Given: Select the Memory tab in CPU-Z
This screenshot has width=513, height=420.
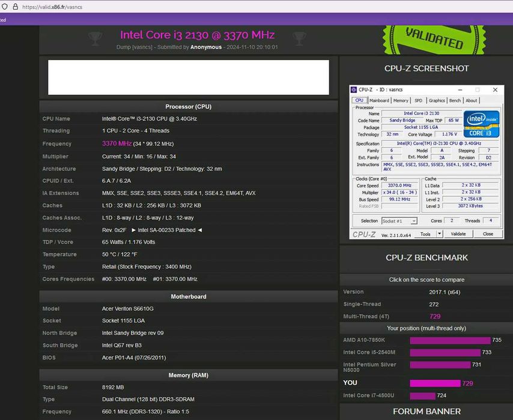Looking at the screenshot, I should 401,100.
